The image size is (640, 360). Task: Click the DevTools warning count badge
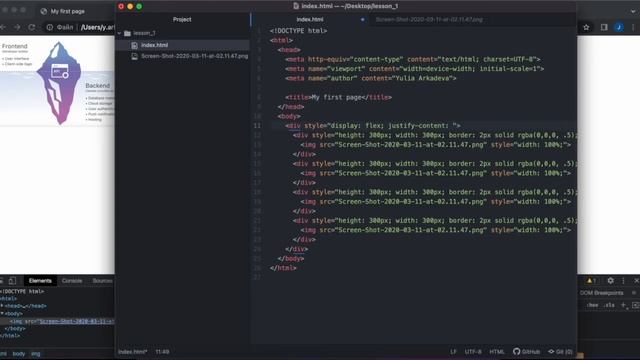pos(591,281)
